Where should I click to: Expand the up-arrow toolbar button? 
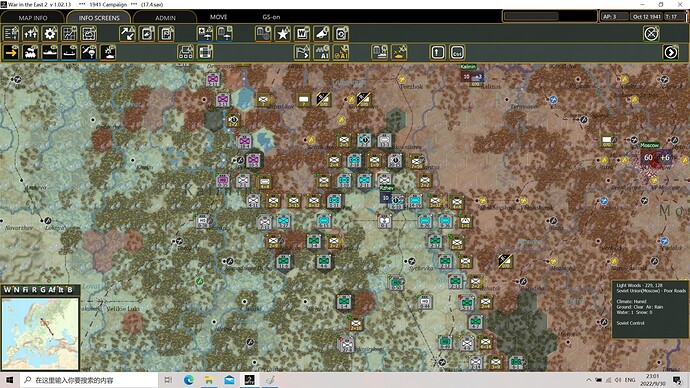[437, 52]
